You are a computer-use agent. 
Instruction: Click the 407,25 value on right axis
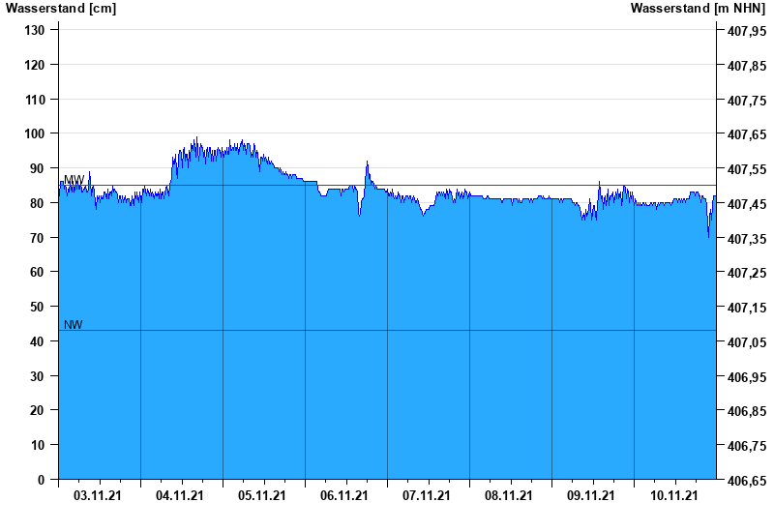pos(747,273)
